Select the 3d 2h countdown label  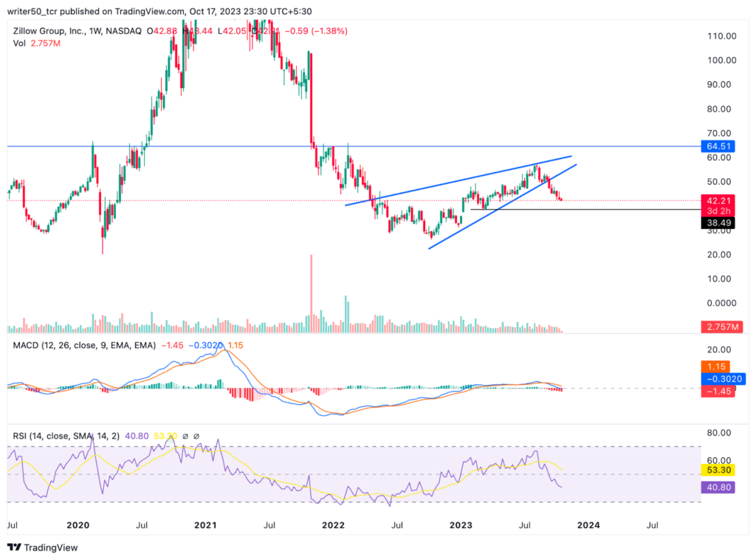pos(718,211)
